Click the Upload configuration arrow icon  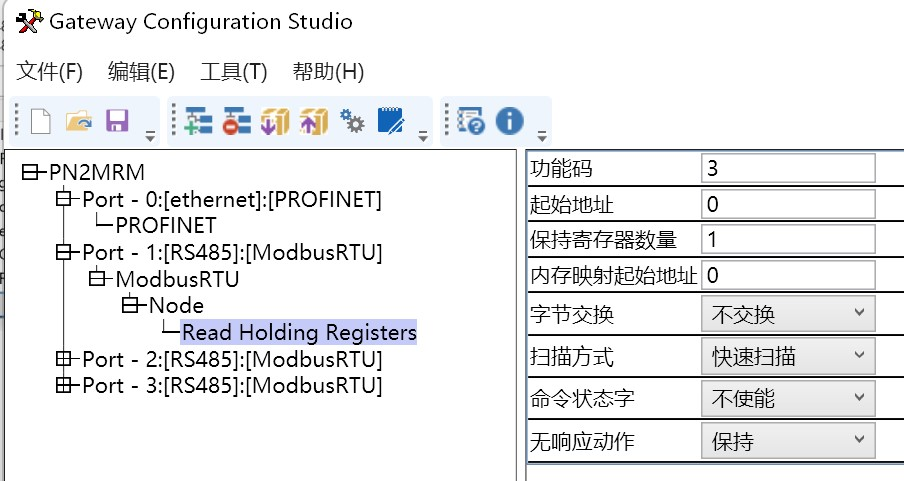tap(314, 122)
